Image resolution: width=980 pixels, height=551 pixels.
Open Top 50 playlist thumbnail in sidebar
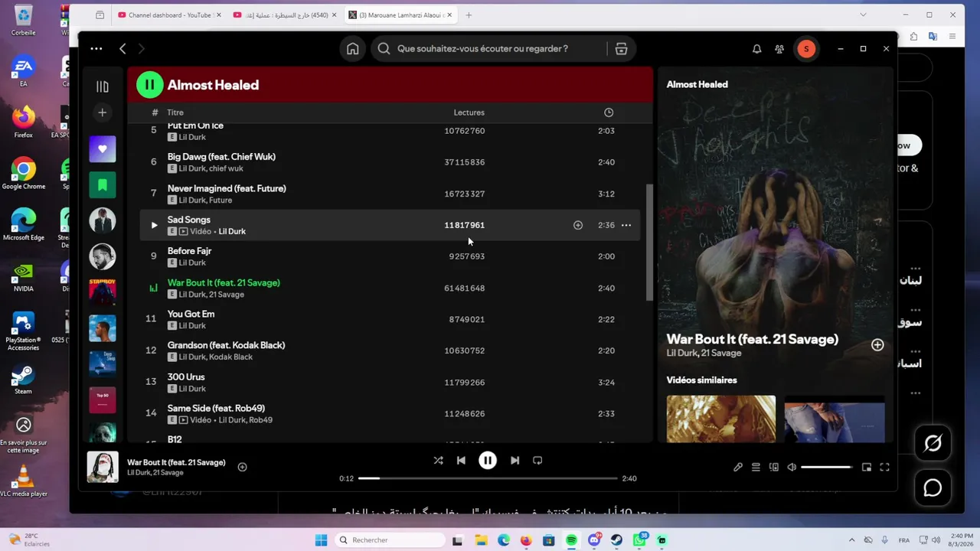[x=102, y=400]
